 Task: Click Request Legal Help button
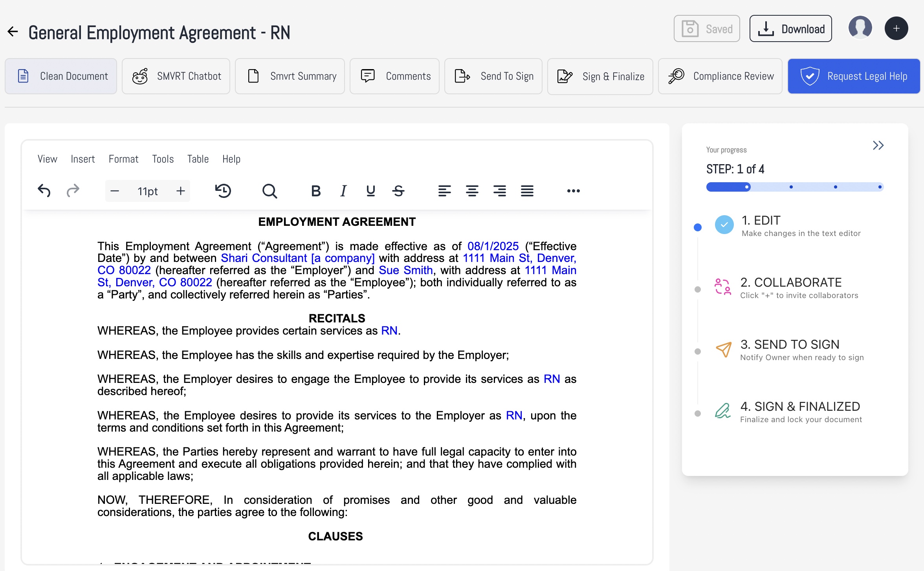point(854,76)
